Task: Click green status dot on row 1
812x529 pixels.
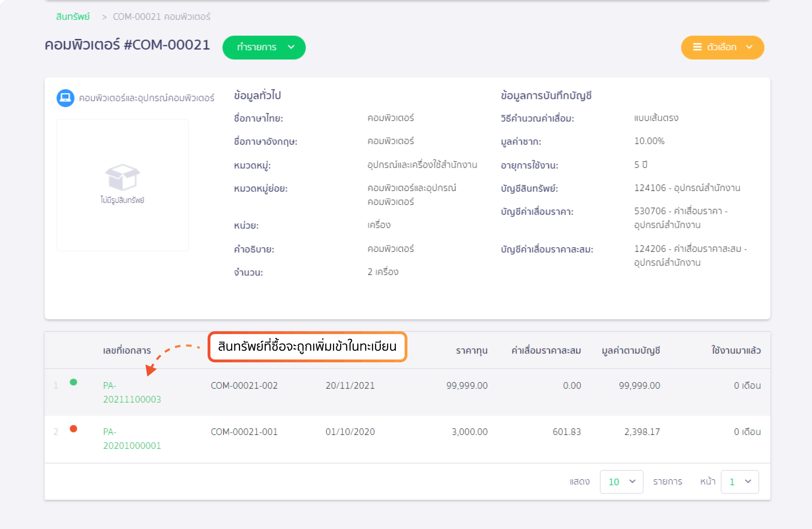Action: 73,382
